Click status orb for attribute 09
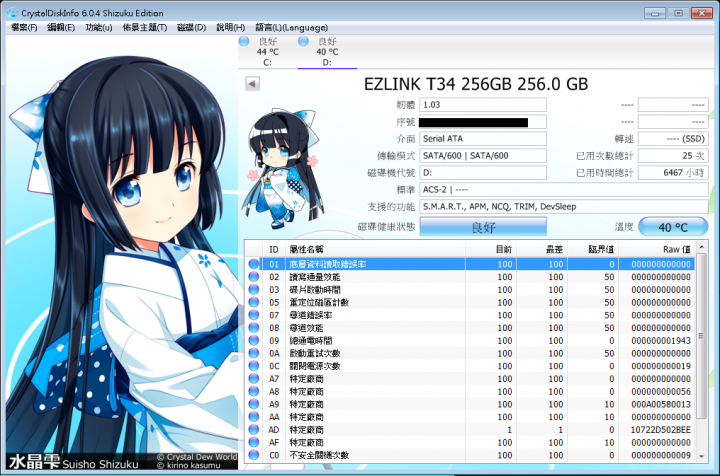The height and width of the screenshot is (476, 720). tap(253, 341)
